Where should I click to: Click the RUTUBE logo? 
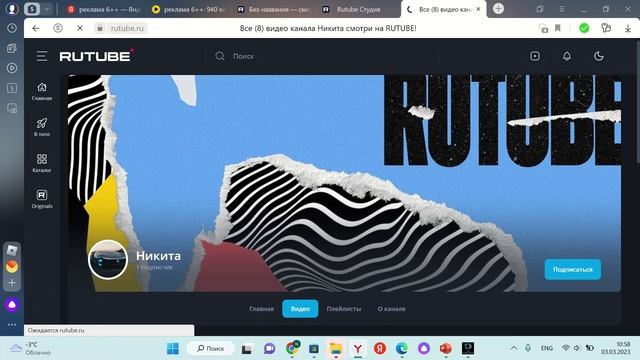coord(96,56)
